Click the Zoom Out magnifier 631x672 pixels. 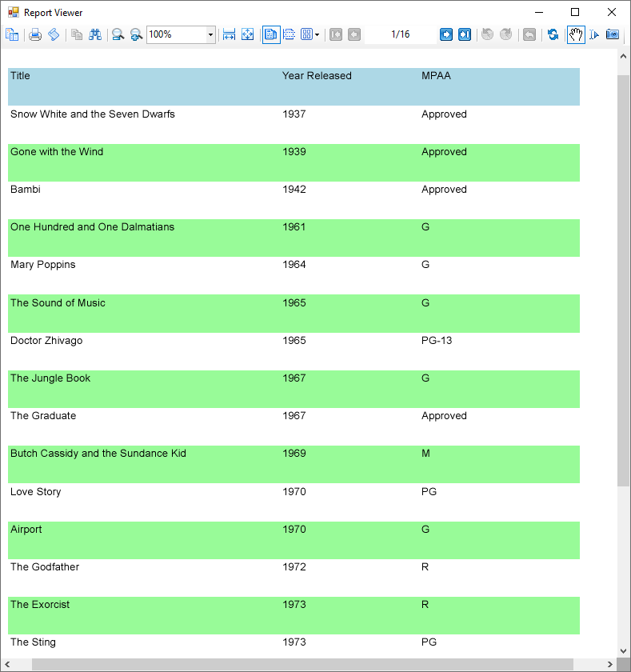click(x=118, y=34)
